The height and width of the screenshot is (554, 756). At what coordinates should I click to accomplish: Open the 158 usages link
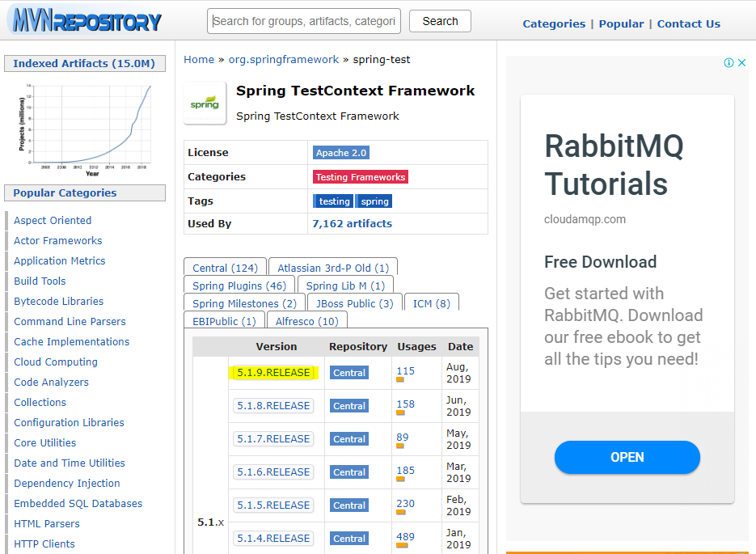[405, 404]
